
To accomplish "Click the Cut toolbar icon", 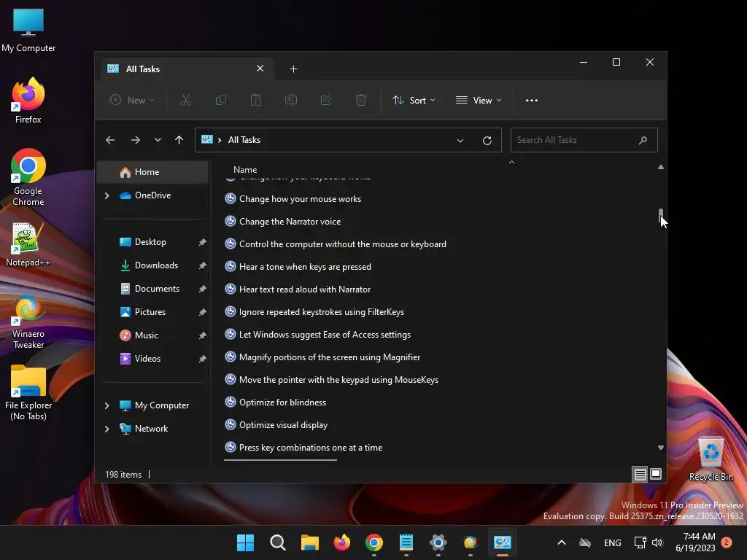I will point(185,100).
